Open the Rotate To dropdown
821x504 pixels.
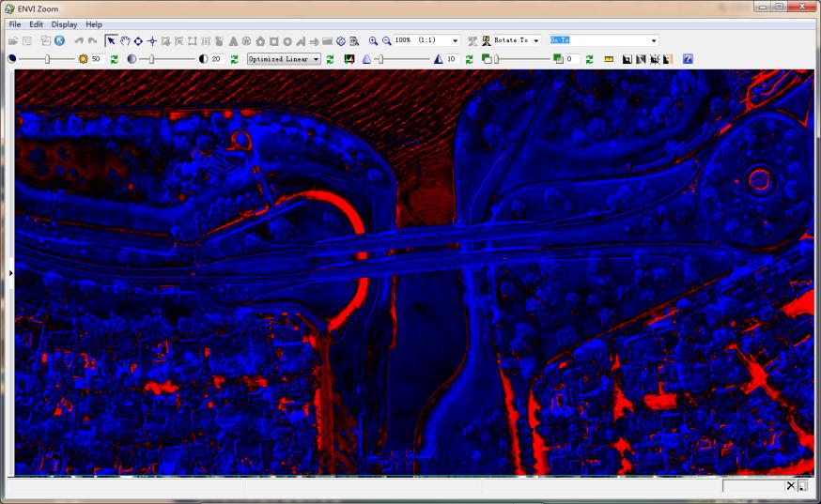click(535, 41)
